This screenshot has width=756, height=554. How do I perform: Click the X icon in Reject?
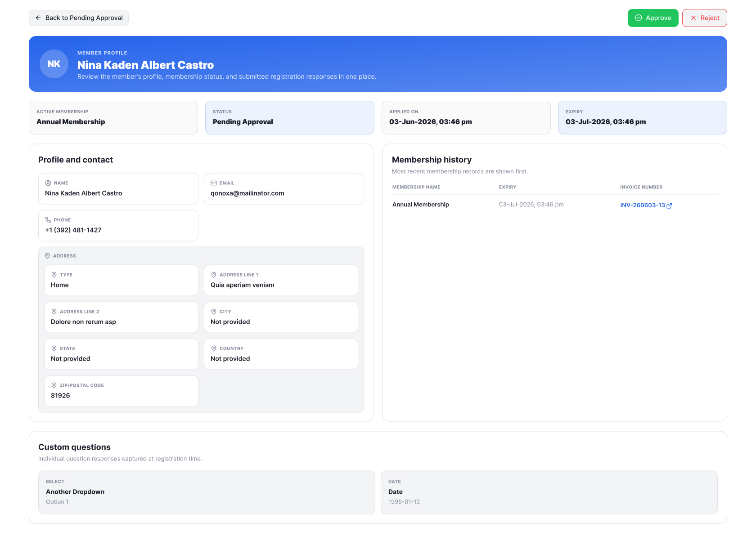coord(693,18)
